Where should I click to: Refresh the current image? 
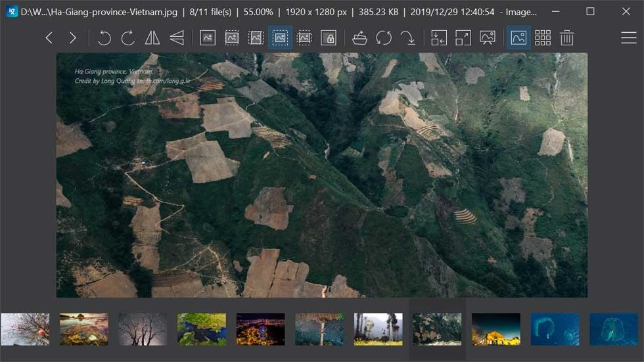point(384,38)
